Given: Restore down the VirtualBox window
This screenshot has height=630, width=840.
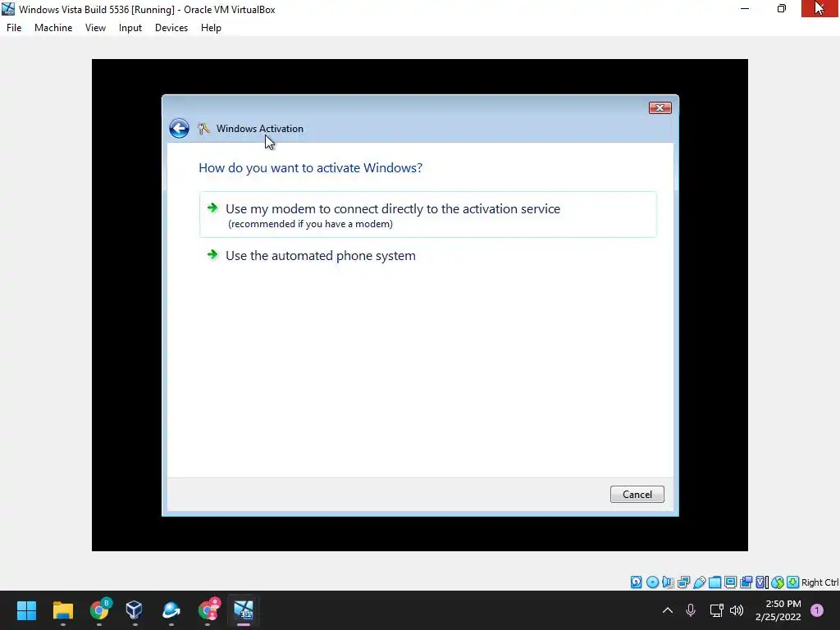Looking at the screenshot, I should (782, 8).
